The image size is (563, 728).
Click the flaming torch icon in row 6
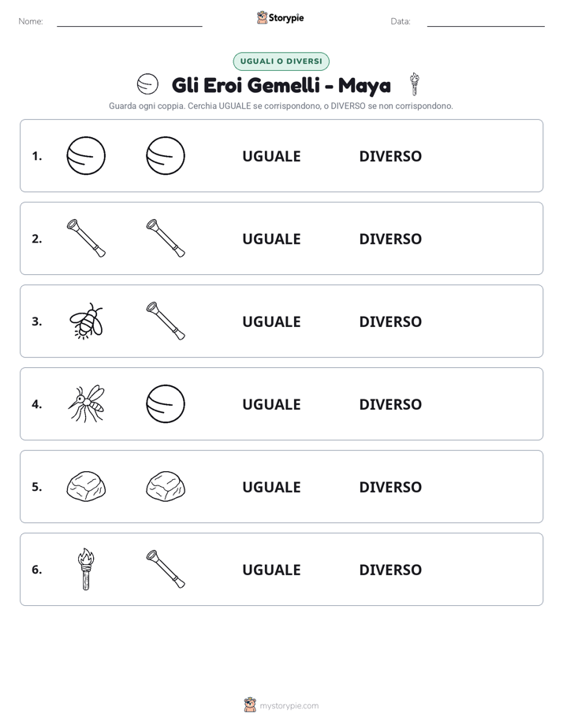[86, 569]
